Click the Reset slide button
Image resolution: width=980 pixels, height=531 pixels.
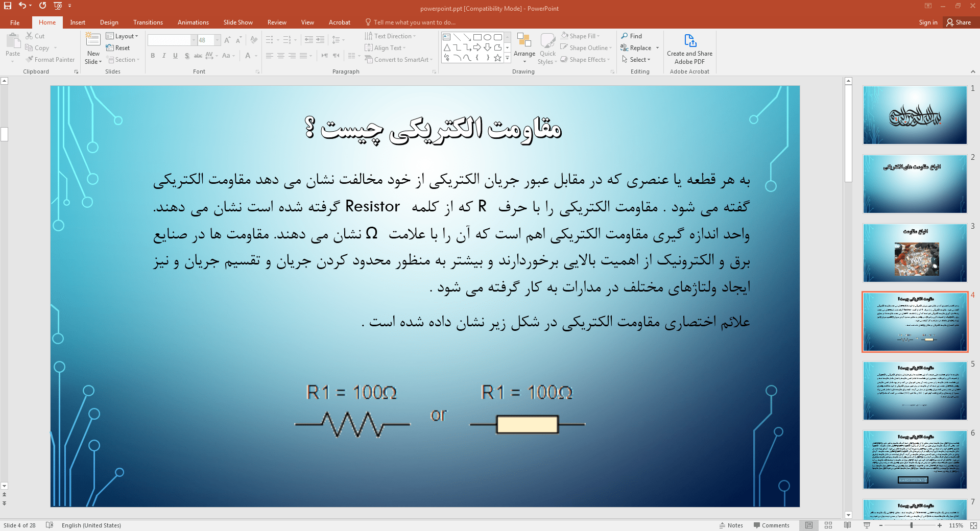click(x=118, y=47)
